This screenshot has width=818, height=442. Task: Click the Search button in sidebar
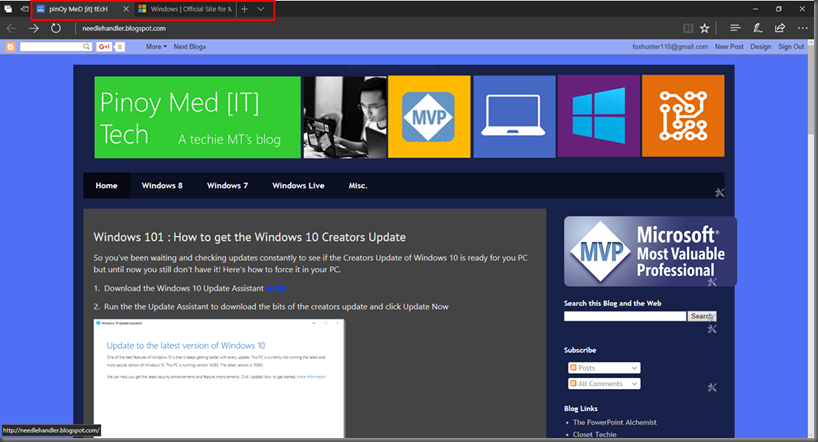tap(702, 316)
